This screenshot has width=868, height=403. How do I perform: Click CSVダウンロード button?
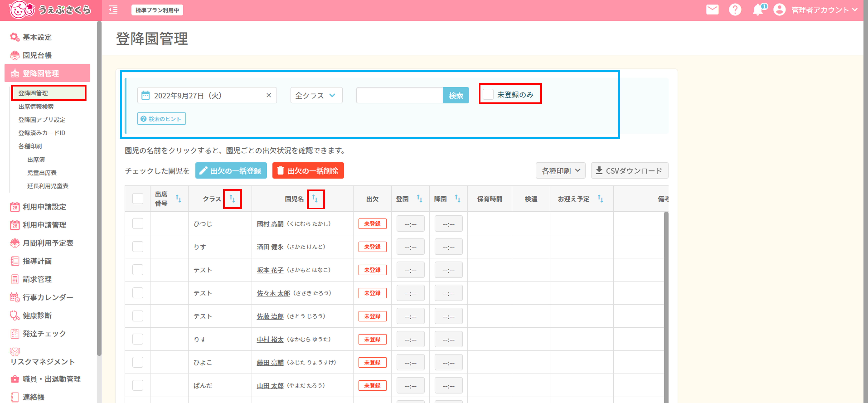(629, 171)
